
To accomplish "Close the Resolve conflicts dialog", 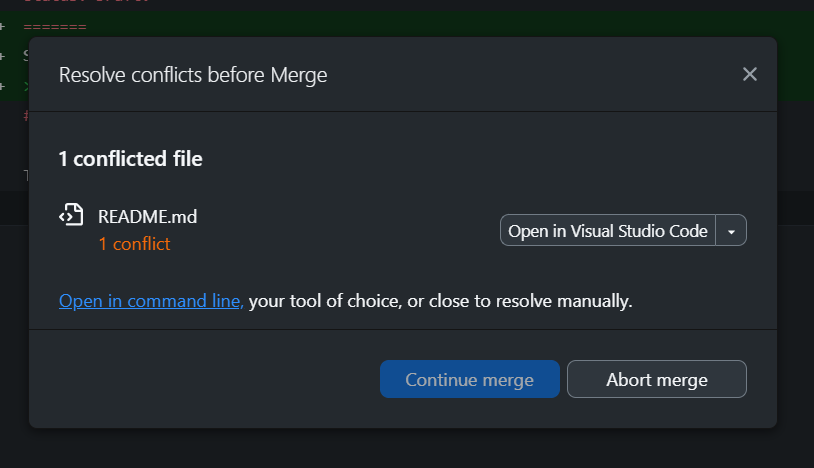I will pos(750,74).
